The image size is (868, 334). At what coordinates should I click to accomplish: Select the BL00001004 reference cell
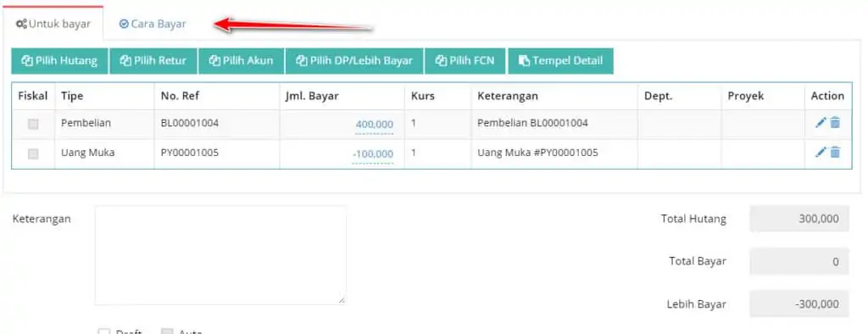pyautogui.click(x=217, y=124)
